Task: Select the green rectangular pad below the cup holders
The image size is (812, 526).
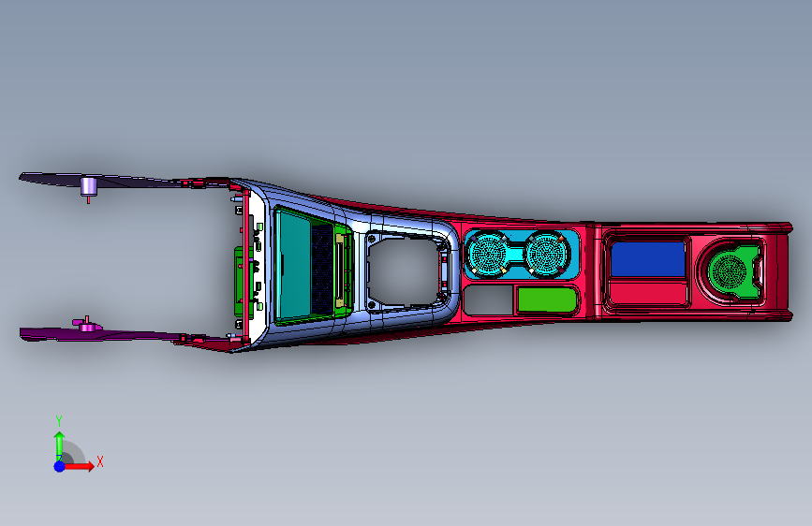Action: pos(547,300)
